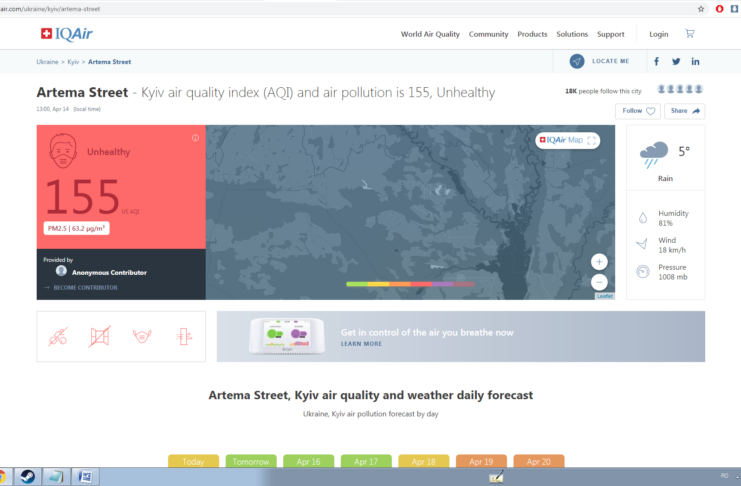Screen dimensions: 741x486
Task: Open Word from the taskbar
Action: (85, 477)
